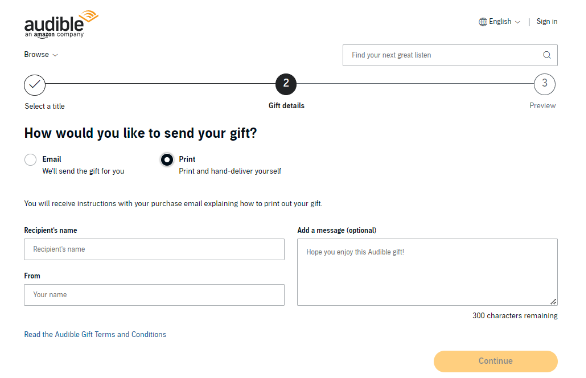The image size is (586, 378).
Task: Click the Sign in link
Action: coord(547,21)
